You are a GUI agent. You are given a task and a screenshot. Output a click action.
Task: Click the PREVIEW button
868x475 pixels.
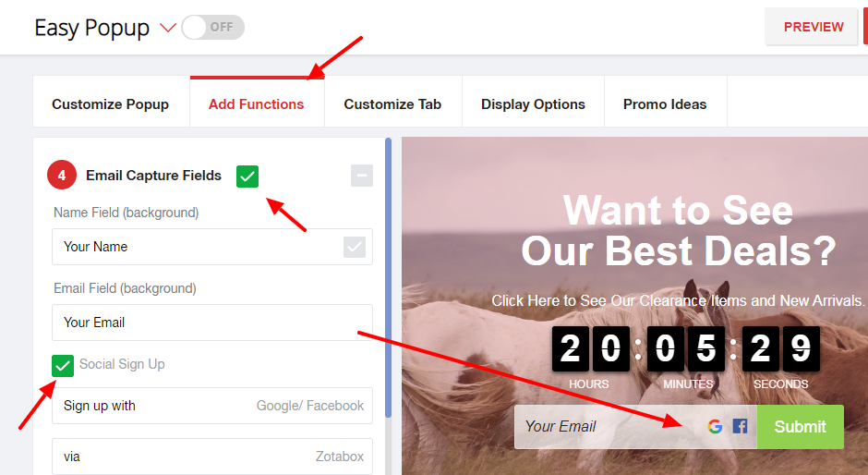pyautogui.click(x=814, y=27)
